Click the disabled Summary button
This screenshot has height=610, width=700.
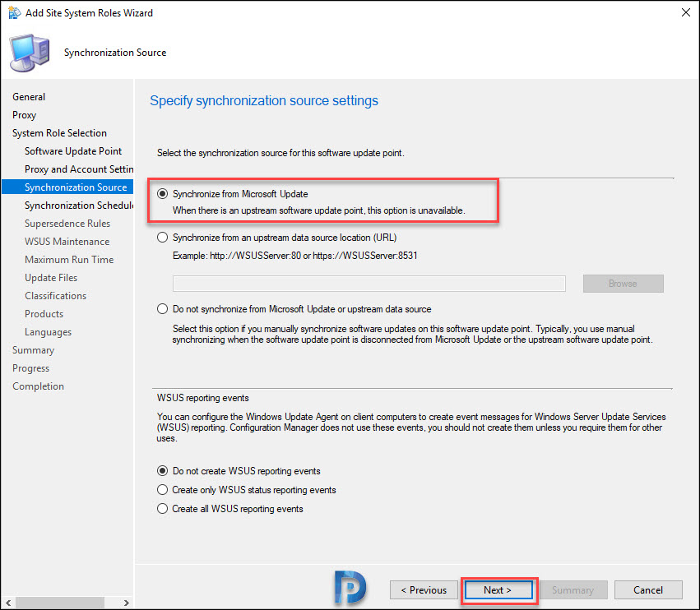[573, 590]
